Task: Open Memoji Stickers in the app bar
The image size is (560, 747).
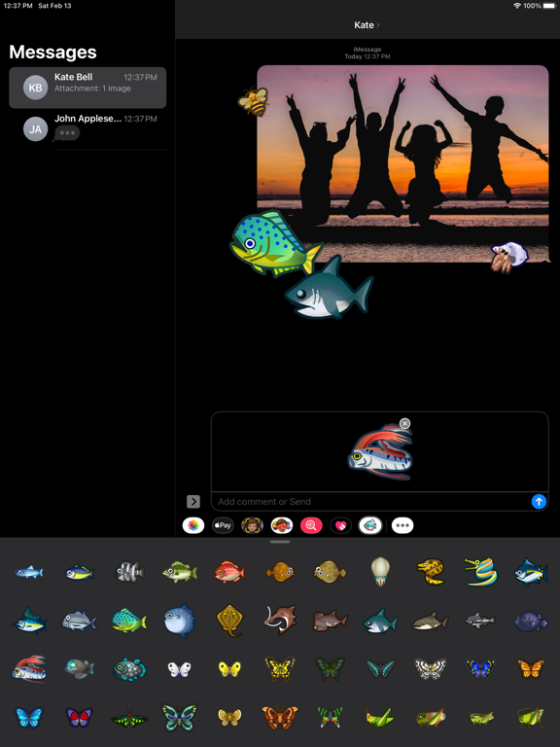Action: click(282, 525)
